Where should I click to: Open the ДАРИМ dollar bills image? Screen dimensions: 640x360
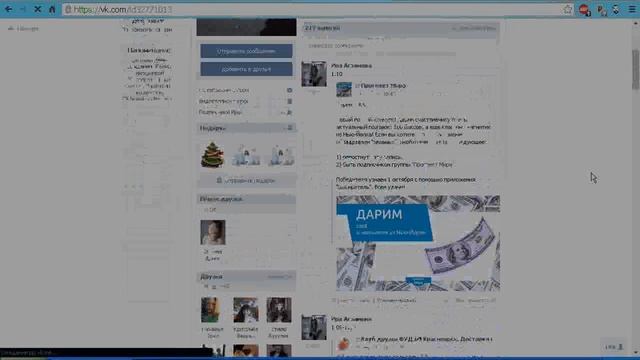[418, 243]
